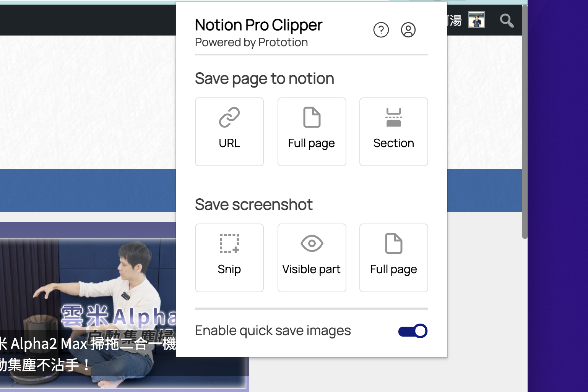
Task: Click the Powered by Protation text
Action: 251,42
